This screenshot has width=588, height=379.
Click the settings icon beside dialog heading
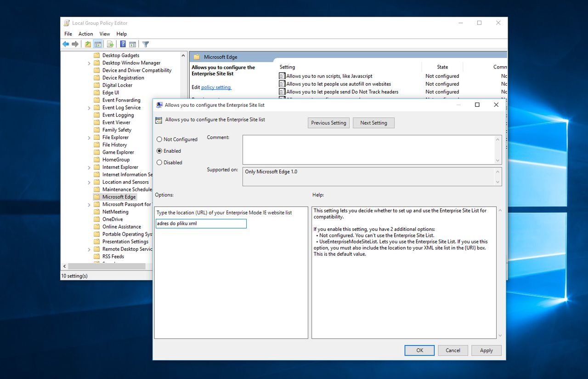pyautogui.click(x=159, y=121)
